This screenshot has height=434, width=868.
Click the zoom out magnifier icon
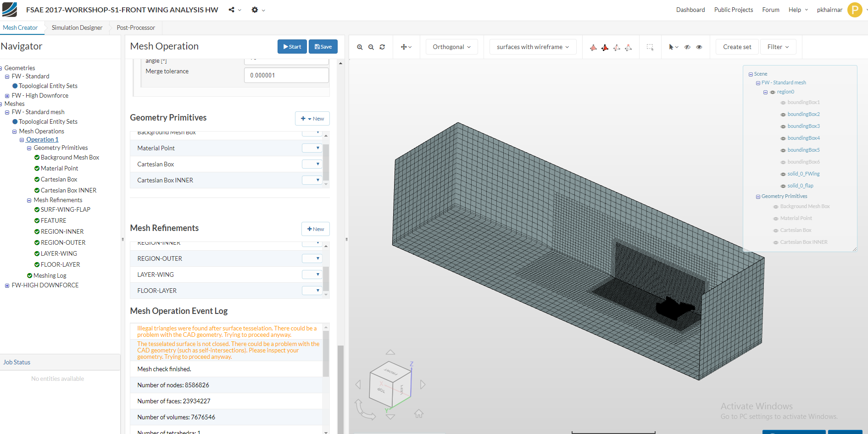click(371, 47)
